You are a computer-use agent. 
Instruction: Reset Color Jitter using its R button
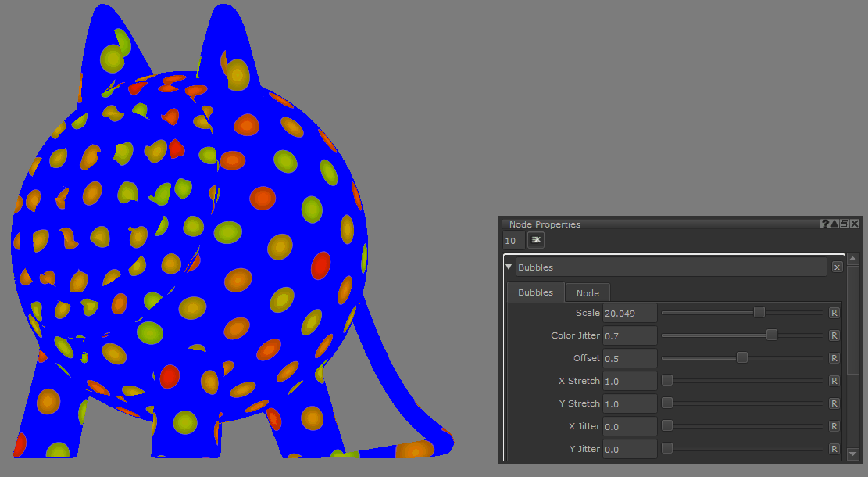tap(834, 335)
